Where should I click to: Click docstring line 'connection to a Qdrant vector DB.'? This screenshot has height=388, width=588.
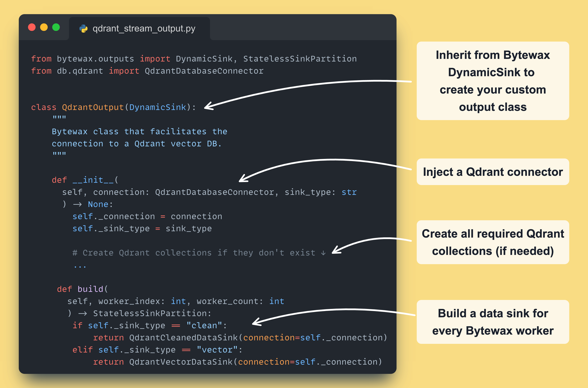137,144
